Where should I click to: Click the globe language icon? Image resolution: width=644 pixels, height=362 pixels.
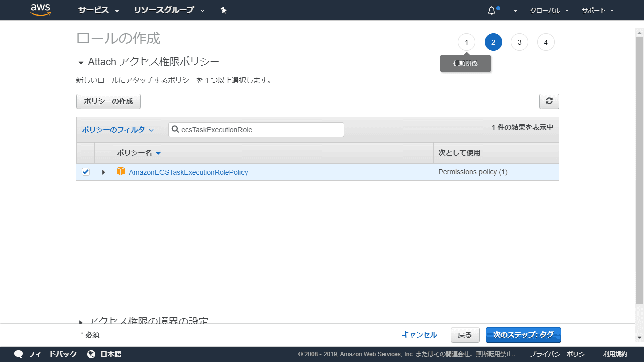click(x=91, y=354)
